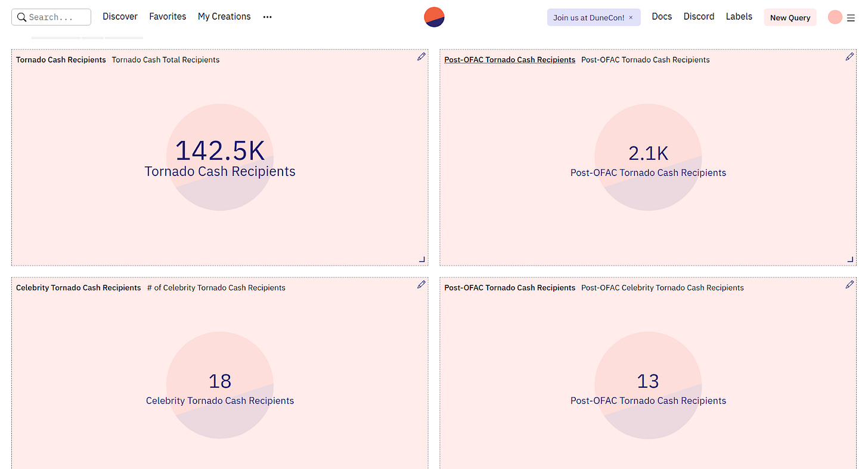
Task: Open the underlined Post-OFAC Tornado Cash Recipients title link
Action: pos(510,60)
